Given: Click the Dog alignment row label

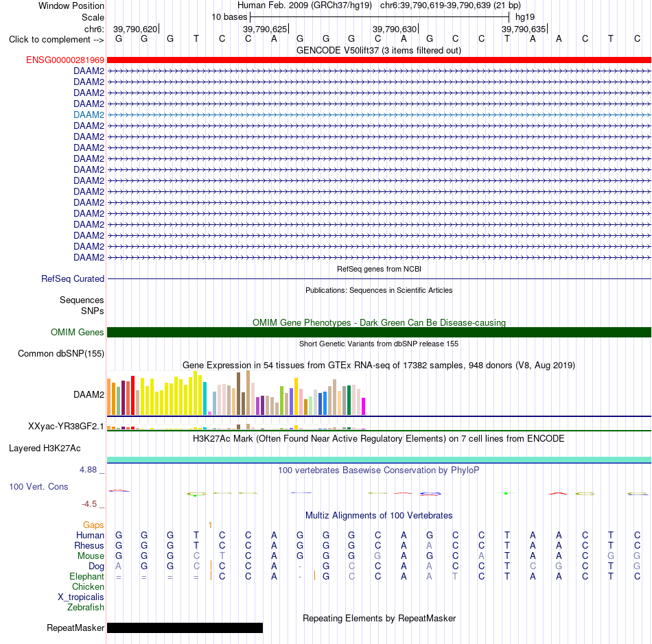Looking at the screenshot, I should tap(96, 567).
